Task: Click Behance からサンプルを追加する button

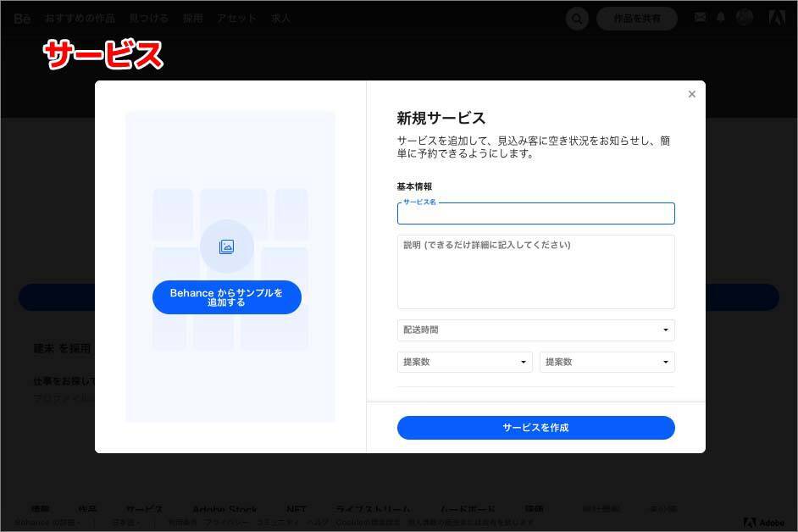Action: click(x=227, y=297)
